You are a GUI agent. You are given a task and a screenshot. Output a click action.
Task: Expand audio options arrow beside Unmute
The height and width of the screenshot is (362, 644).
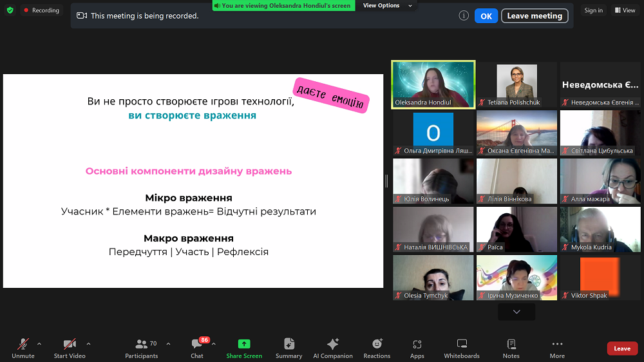pos(39,343)
